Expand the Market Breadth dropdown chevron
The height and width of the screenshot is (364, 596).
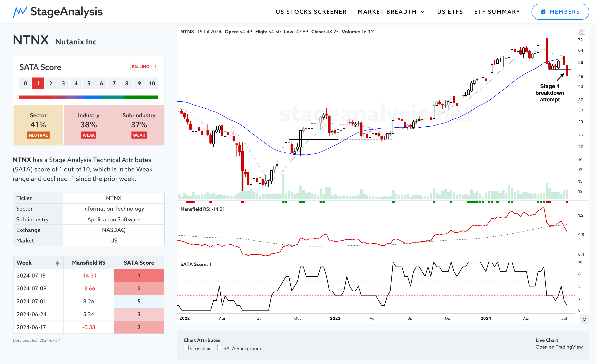pyautogui.click(x=423, y=12)
